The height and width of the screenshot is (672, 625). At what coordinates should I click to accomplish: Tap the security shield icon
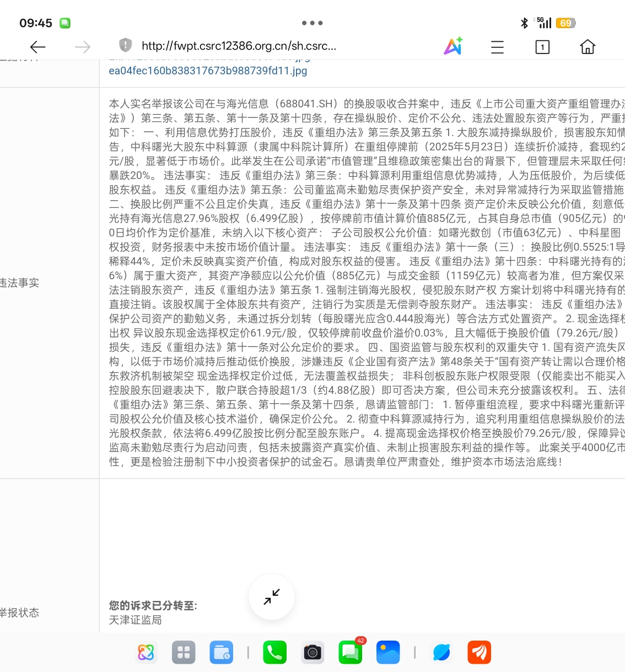[126, 45]
